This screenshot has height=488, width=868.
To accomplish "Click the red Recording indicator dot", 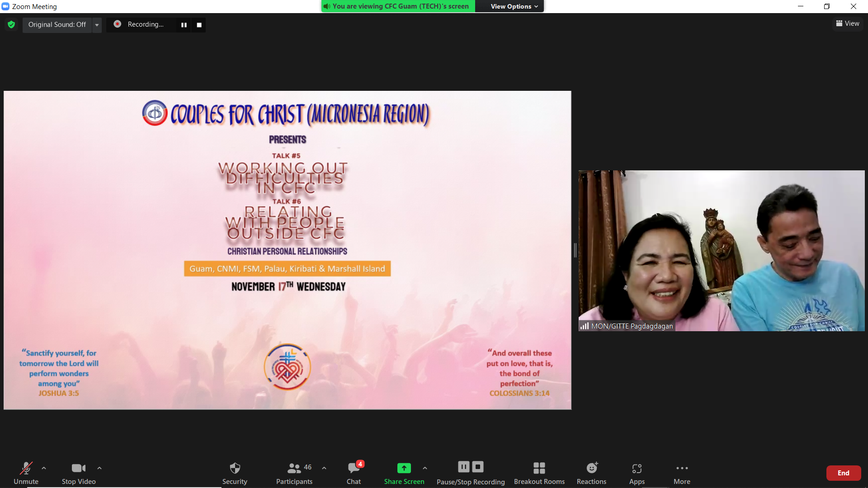I will coord(118,24).
